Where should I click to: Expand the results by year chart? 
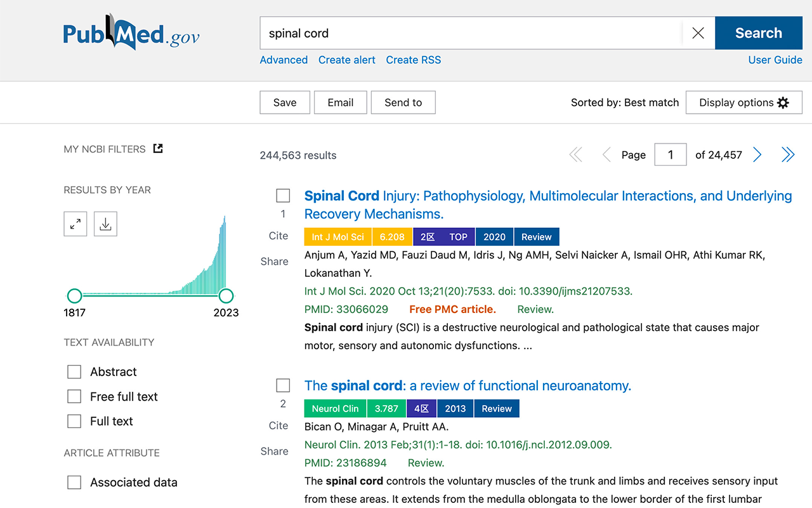pyautogui.click(x=75, y=224)
